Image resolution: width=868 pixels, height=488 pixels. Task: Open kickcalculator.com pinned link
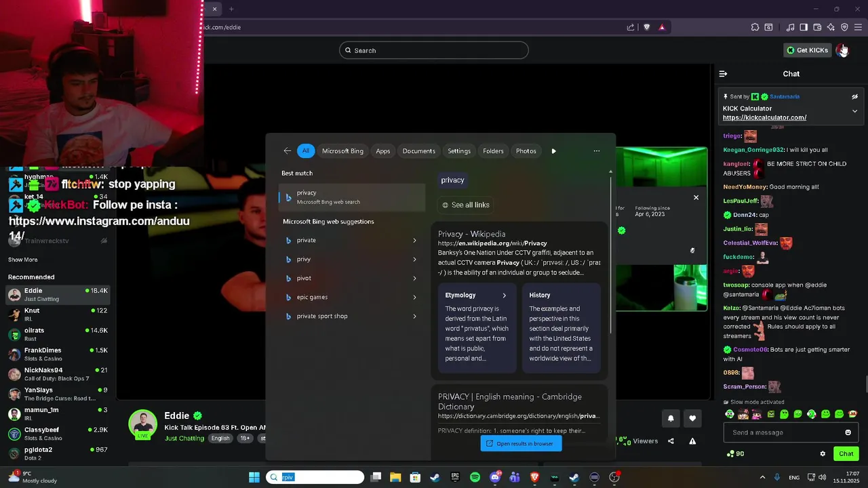pos(764,117)
